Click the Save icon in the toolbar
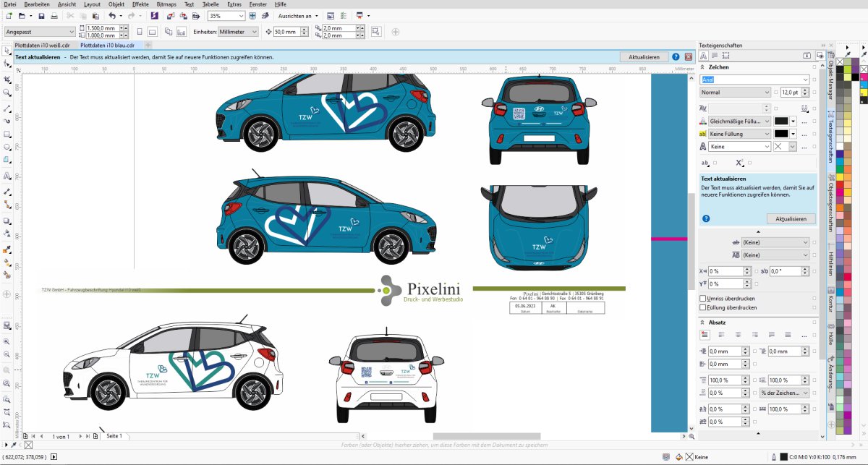 41,15
